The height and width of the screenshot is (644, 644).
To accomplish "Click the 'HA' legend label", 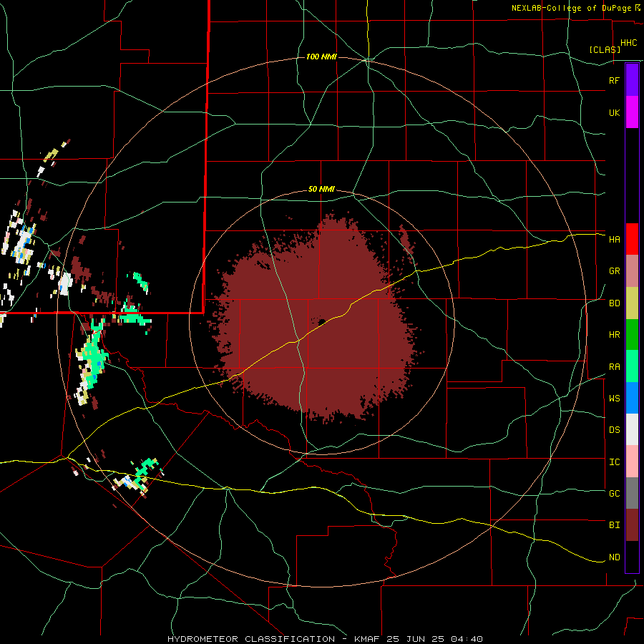I will pos(614,240).
